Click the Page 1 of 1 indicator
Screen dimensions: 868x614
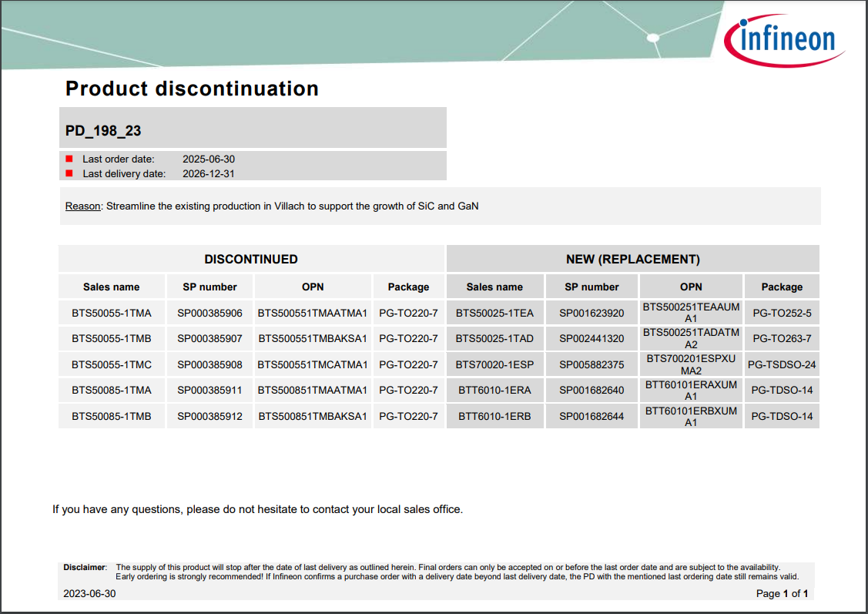click(782, 593)
